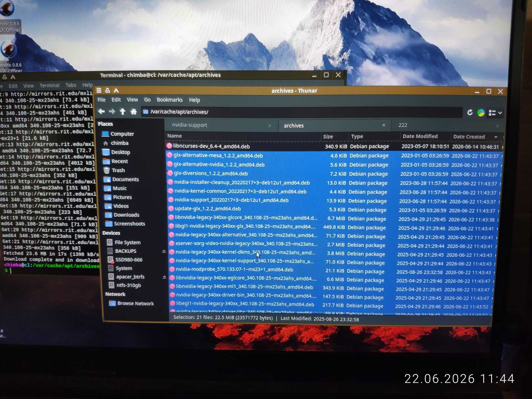Screen dimensions: 532x399
Task: Open the Bookmarks menu
Action: [x=170, y=100]
